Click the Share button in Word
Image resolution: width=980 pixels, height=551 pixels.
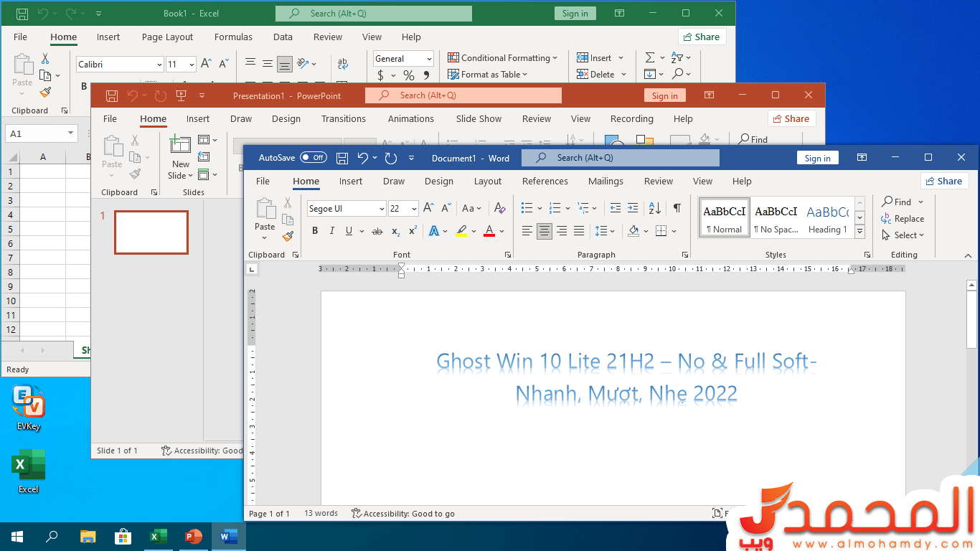944,182
